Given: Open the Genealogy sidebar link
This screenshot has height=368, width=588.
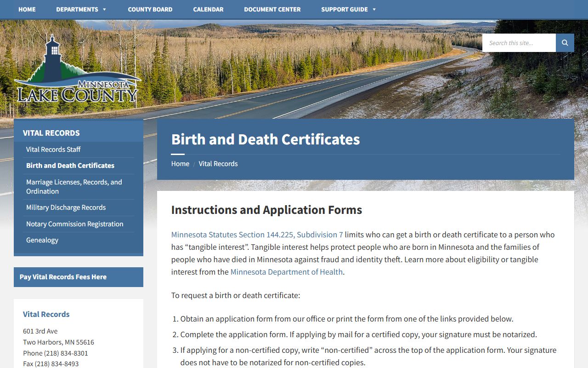Looking at the screenshot, I should (x=42, y=240).
